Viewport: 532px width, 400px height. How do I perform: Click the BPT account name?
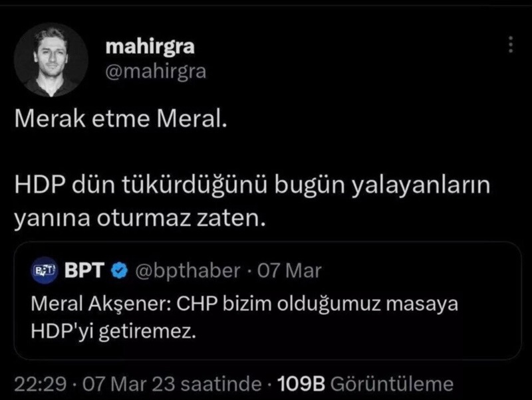coord(84,271)
